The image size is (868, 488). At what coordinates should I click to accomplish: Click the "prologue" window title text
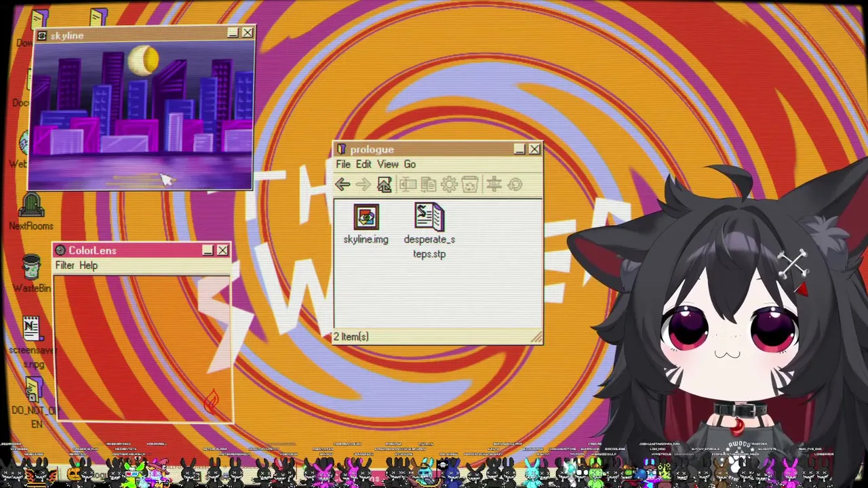(x=372, y=149)
